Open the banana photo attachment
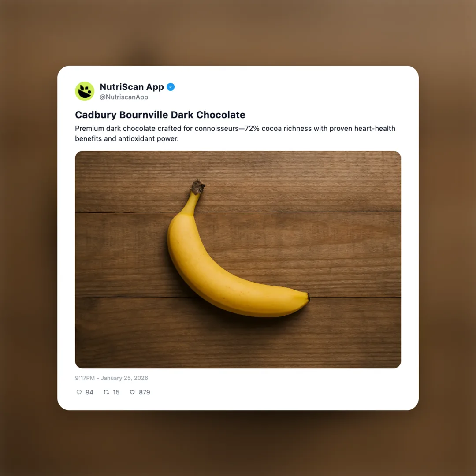The height and width of the screenshot is (476, 476). [x=238, y=260]
